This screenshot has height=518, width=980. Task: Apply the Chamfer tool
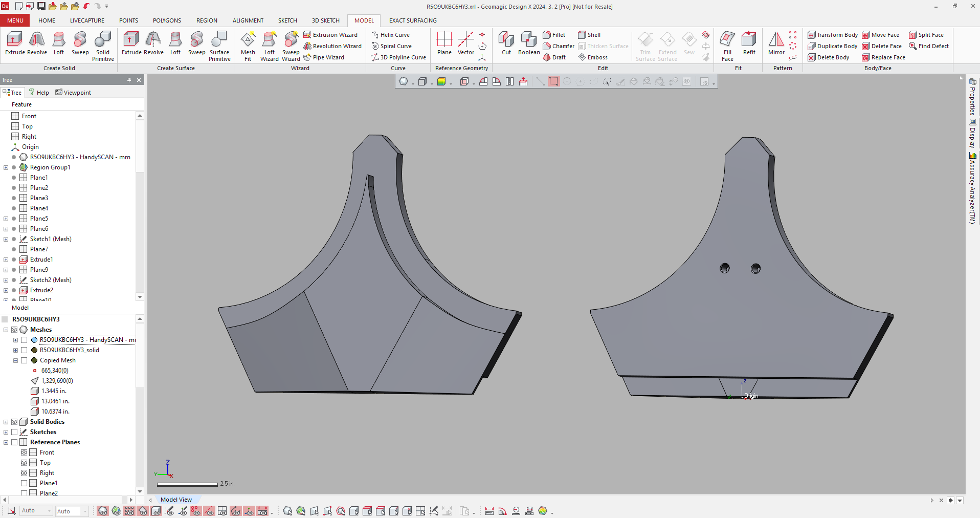(x=559, y=46)
